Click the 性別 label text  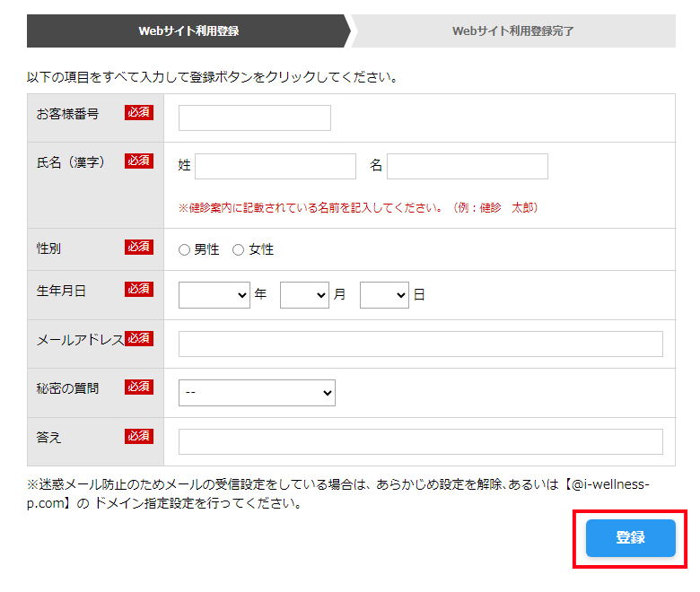pos(48,248)
